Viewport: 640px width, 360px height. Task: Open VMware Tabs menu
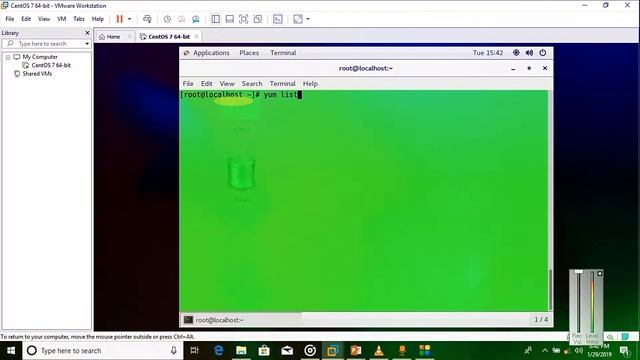(x=79, y=19)
